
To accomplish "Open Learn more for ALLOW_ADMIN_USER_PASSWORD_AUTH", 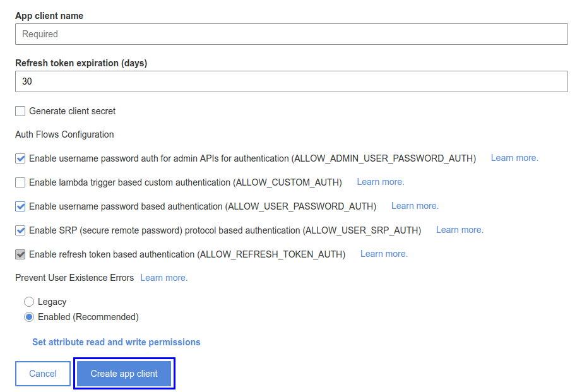I will 514,158.
